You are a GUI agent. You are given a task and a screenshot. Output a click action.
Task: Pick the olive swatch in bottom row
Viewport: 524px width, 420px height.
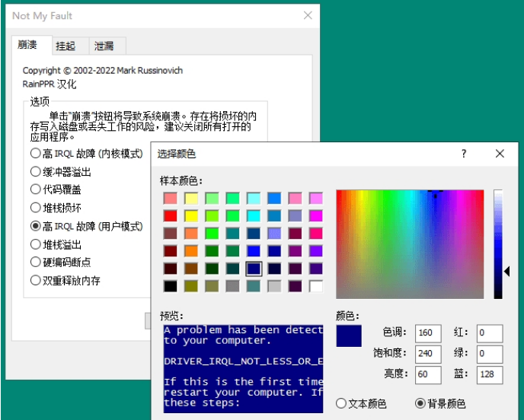pyautogui.click(x=191, y=286)
